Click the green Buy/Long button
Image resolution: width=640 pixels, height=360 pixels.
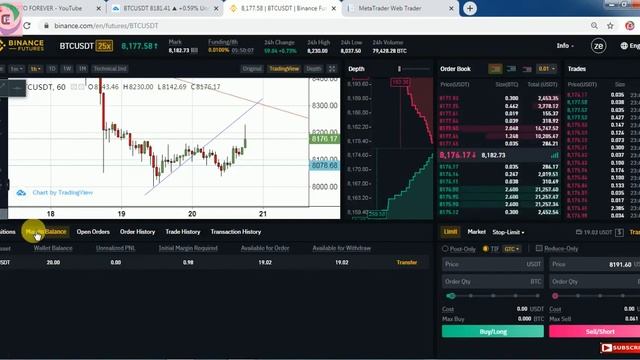[x=493, y=331]
